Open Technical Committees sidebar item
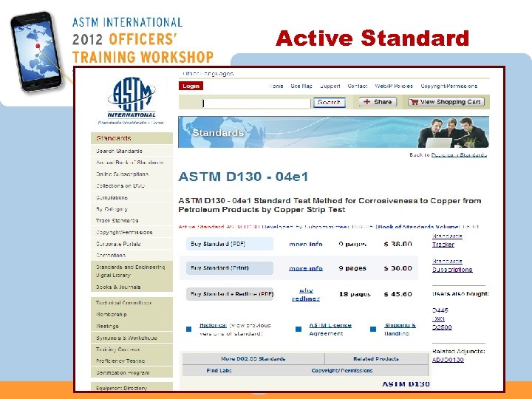Image resolution: width=532 pixels, height=399 pixels. [x=123, y=303]
